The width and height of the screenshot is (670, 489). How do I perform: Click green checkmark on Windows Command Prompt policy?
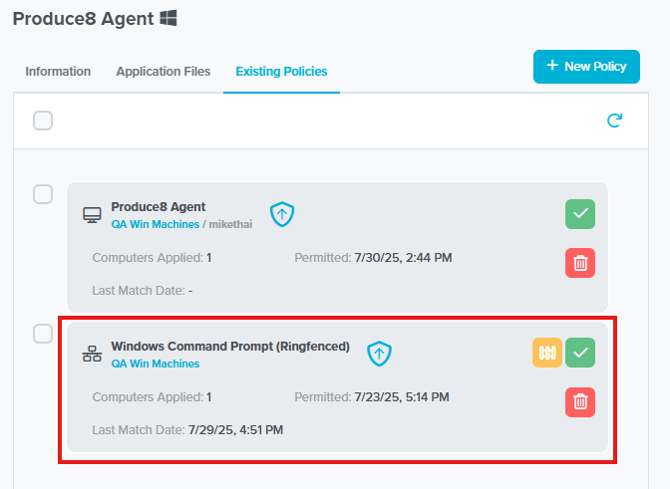tap(580, 353)
